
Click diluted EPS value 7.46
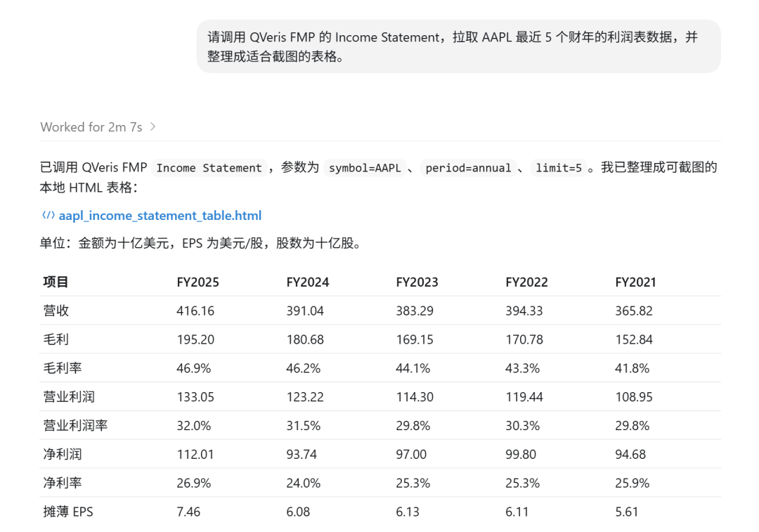tap(189, 512)
